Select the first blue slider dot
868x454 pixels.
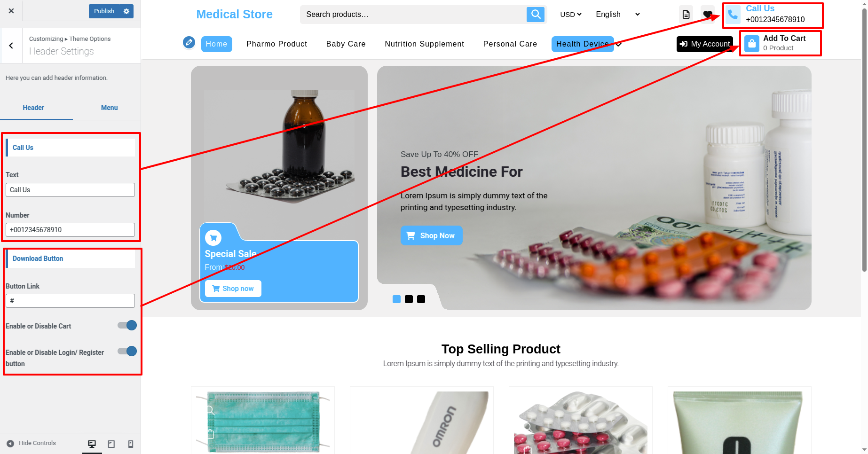[x=396, y=299]
